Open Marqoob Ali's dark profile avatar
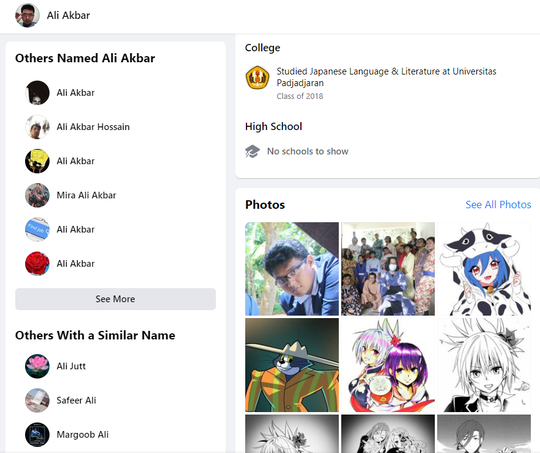Screen dimensions: 540x453 tap(37, 434)
